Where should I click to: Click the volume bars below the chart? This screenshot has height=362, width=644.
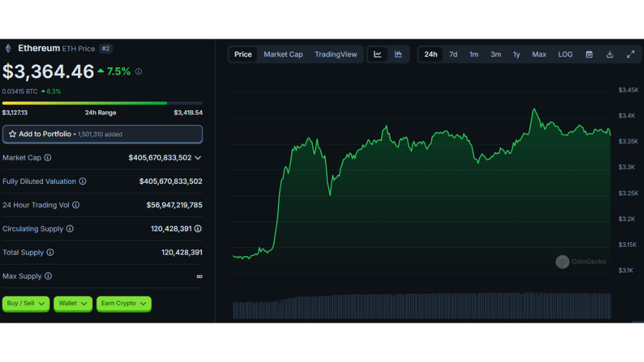pyautogui.click(x=422, y=306)
